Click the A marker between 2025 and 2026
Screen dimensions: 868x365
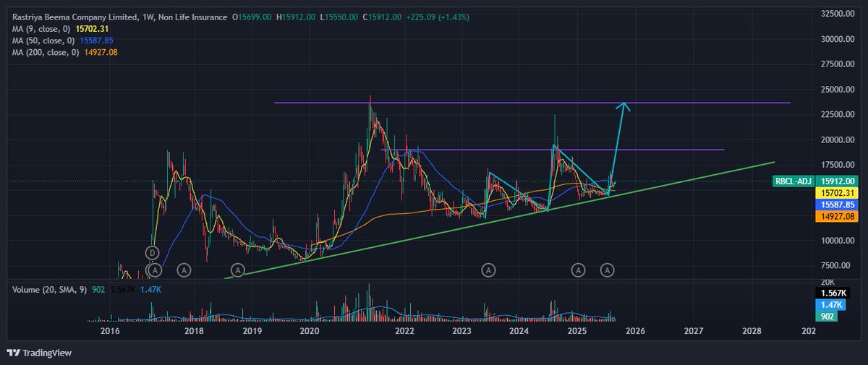click(608, 270)
